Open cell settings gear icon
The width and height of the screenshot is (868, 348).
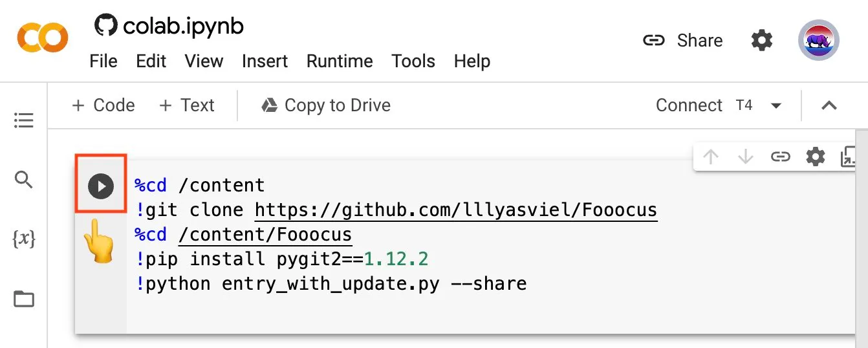(816, 157)
